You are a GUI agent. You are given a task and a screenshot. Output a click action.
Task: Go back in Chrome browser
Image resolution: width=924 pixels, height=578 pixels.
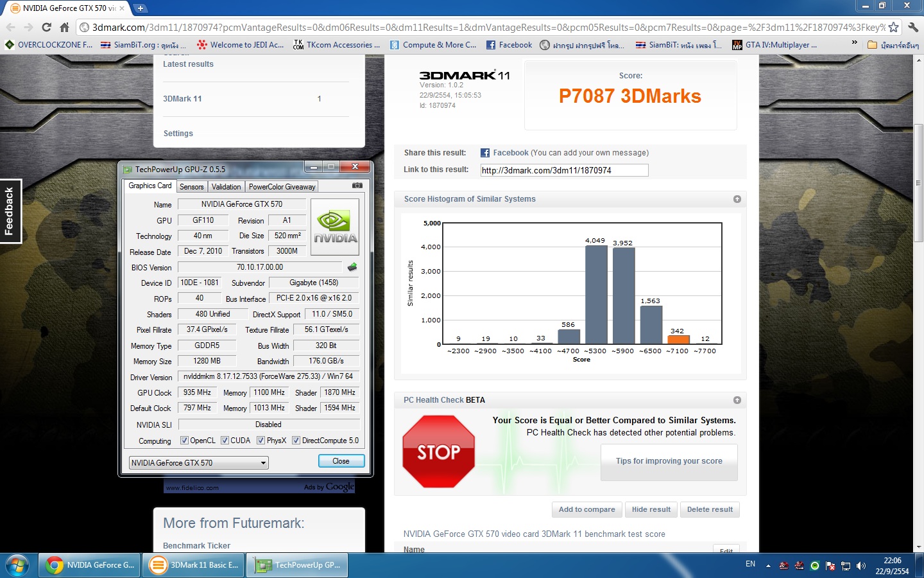[10, 27]
